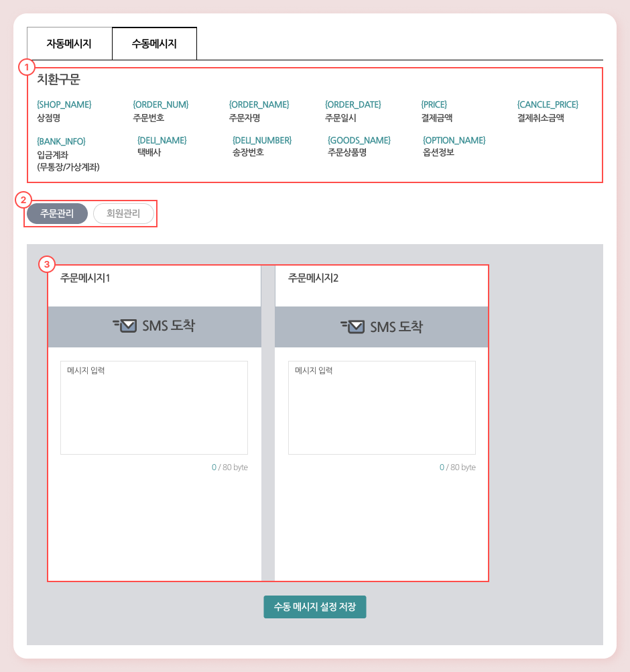630x672 pixels.
Task: Pick the {DELI_NAME} substitution code
Action: [x=162, y=140]
